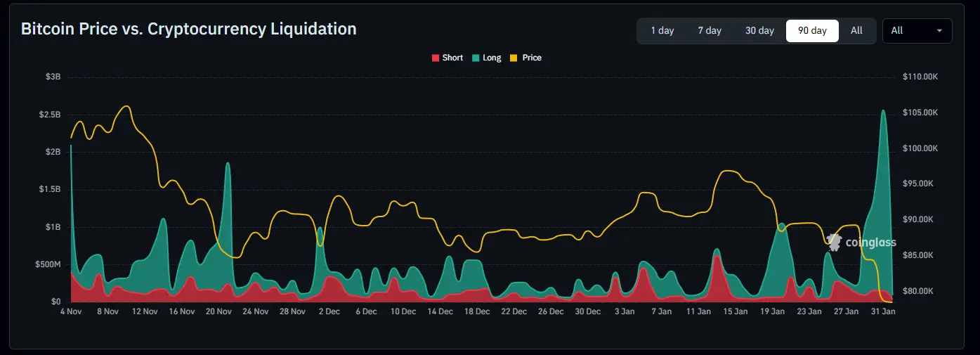The image size is (980, 355).
Task: Click the yellow Price legend square
Action: (x=514, y=58)
